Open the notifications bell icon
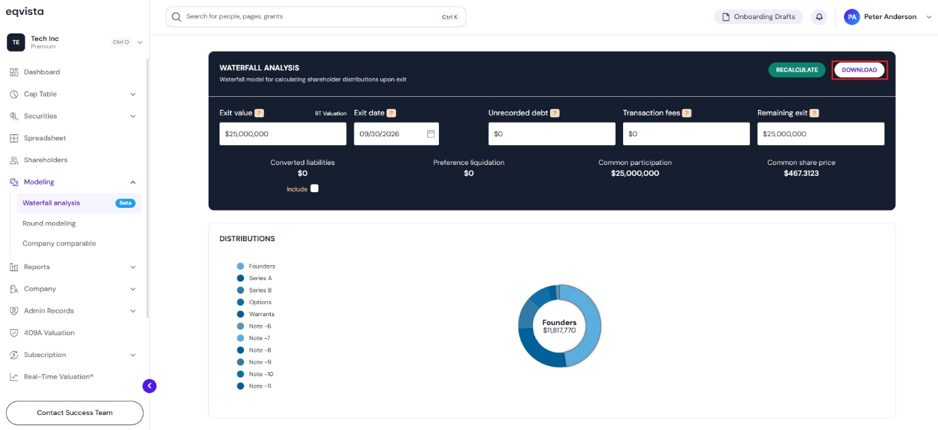Screen dimensions: 938x430 [818, 17]
